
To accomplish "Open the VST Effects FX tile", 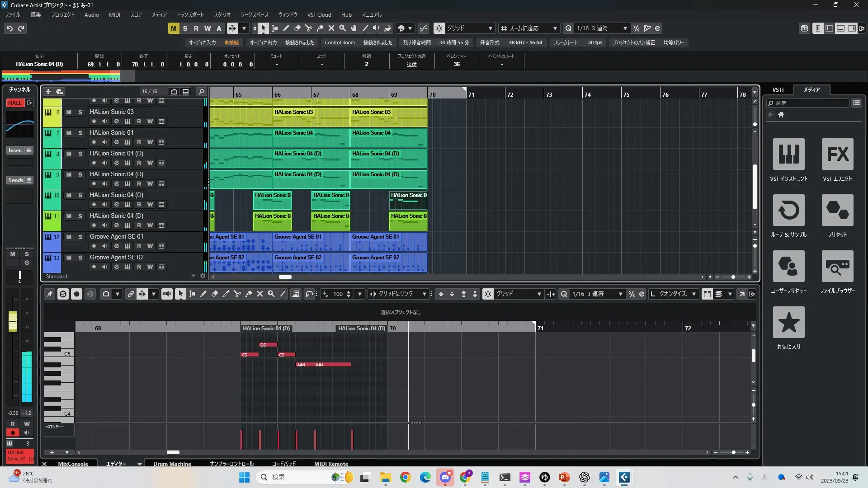I will coord(837,155).
